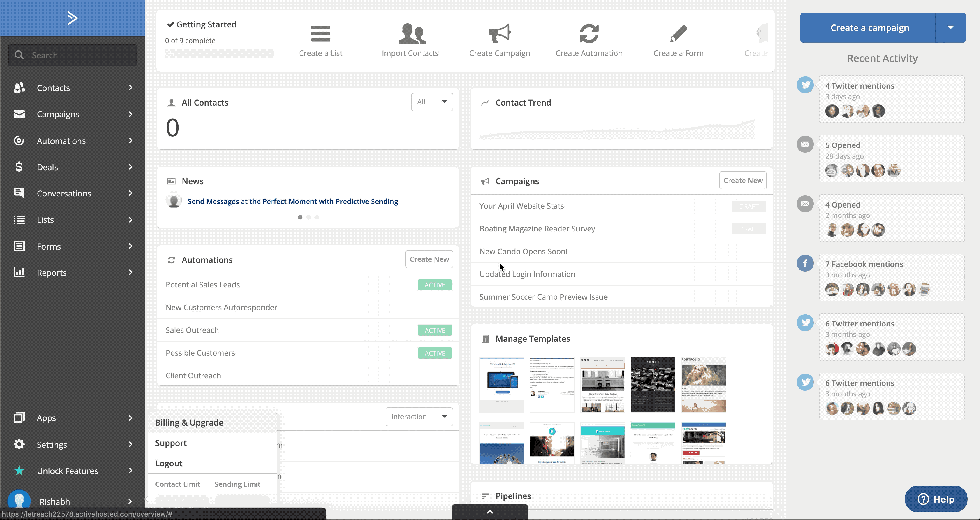Click the Create Automation refresh icon
Screen dimensions: 980x520
click(589, 34)
